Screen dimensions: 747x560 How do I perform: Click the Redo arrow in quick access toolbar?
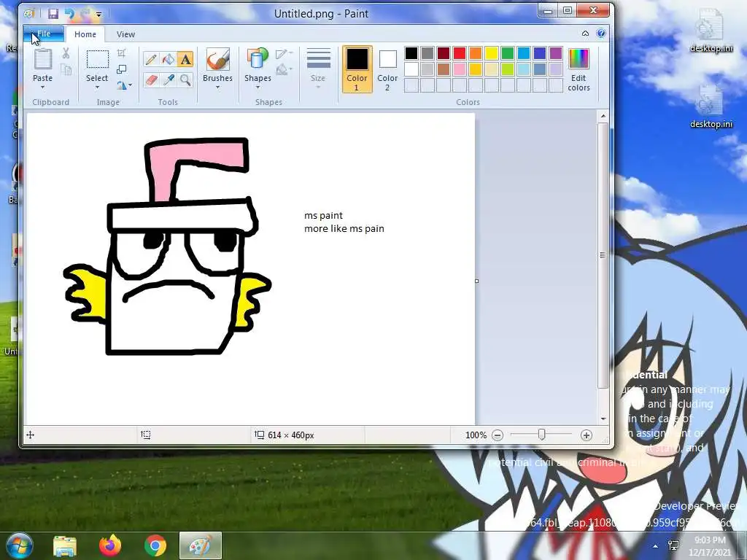85,14
